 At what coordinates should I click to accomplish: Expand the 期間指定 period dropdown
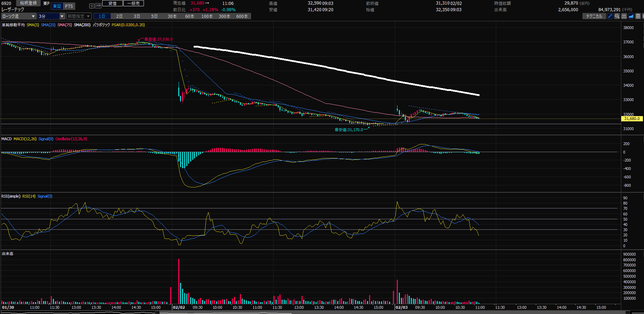point(79,16)
